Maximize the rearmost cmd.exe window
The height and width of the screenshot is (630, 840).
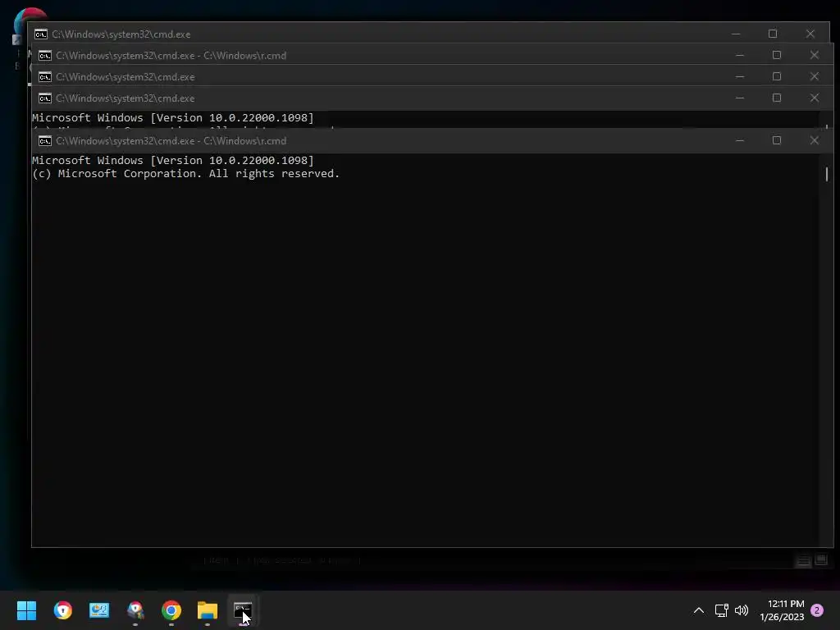click(x=773, y=34)
